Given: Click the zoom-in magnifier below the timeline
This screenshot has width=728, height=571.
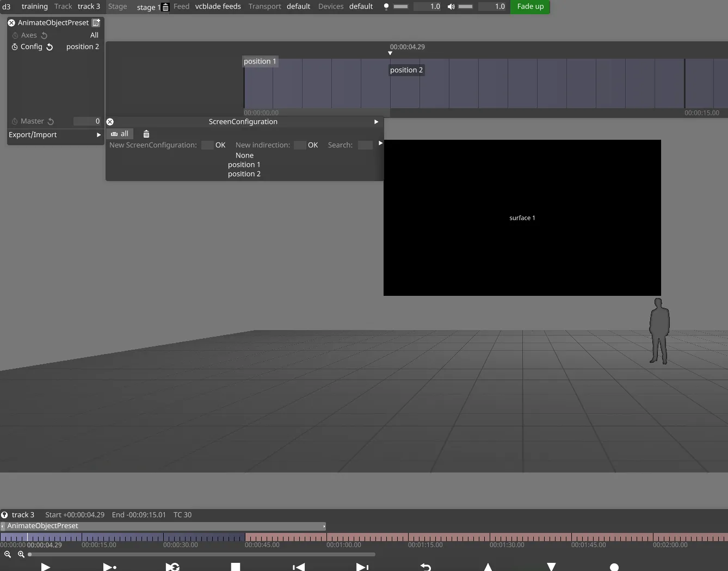Looking at the screenshot, I should (21, 554).
